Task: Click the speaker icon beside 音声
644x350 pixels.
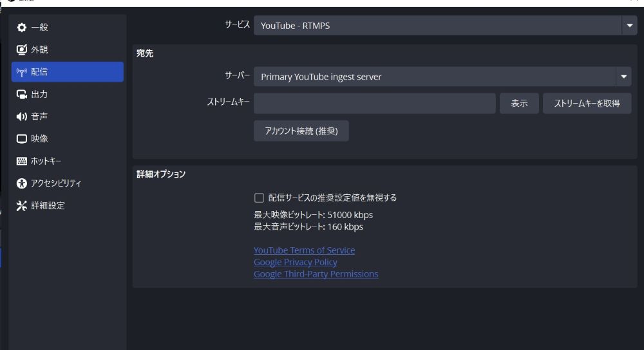Action: point(21,116)
